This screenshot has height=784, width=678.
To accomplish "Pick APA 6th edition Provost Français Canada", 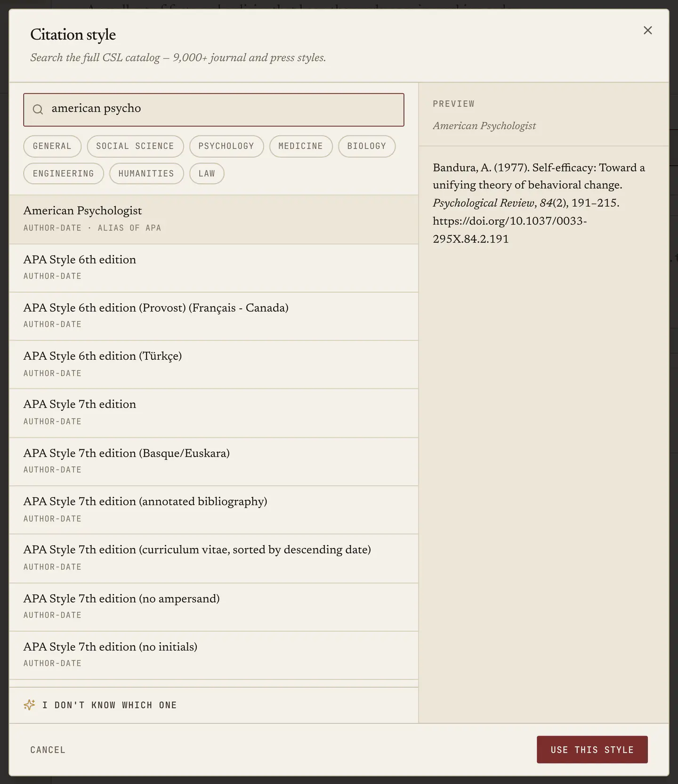I will click(x=214, y=316).
